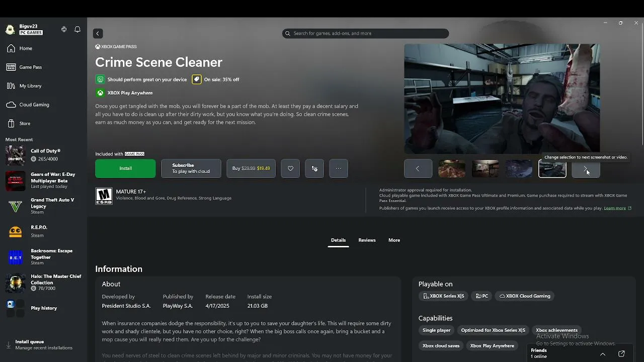The image size is (644, 362).
Task: Click the ESRB Mature 17+ rating badge
Action: [104, 196]
